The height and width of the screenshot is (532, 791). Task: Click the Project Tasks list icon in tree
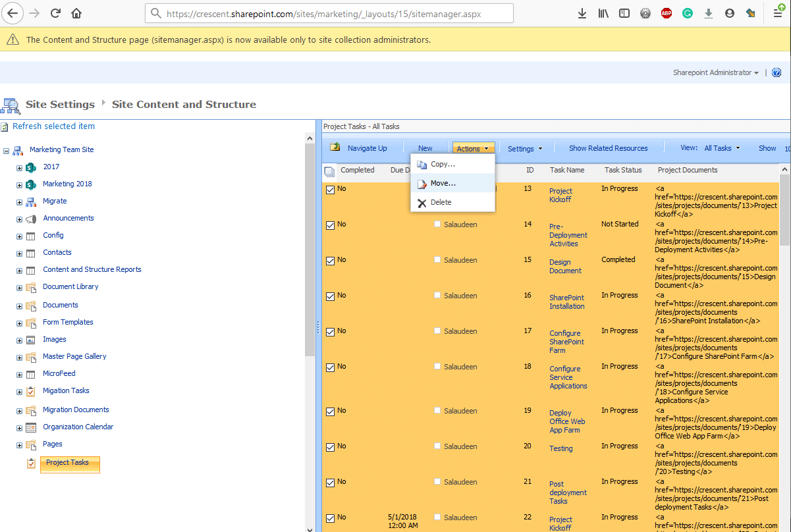[x=31, y=464]
